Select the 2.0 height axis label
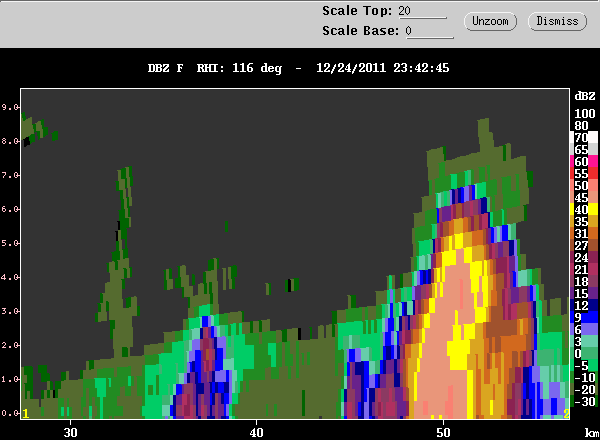Viewport: 600px width, 440px height. (x=10, y=345)
